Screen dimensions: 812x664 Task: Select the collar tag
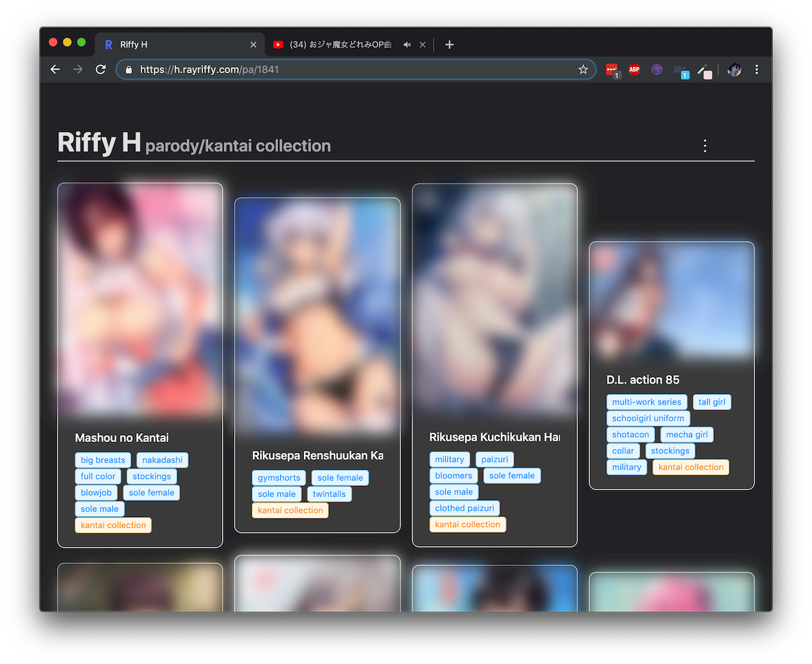623,451
